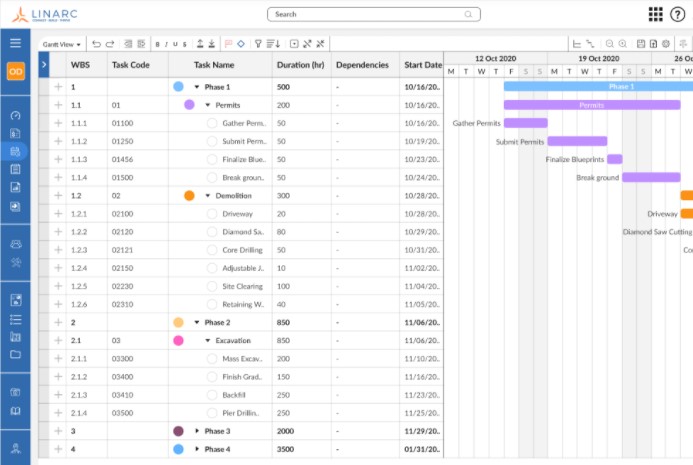The height and width of the screenshot is (465, 693).
Task: Collapse the Demolition group
Action: click(x=208, y=196)
